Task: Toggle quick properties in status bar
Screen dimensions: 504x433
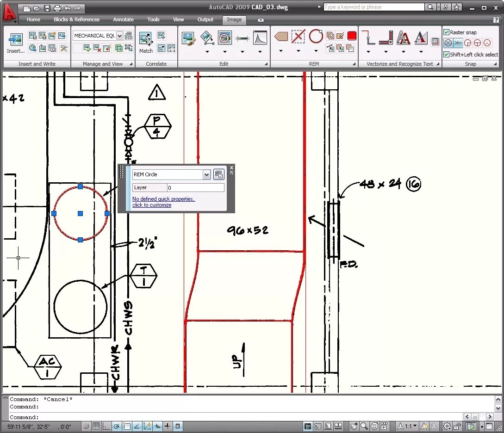Action: coord(178,426)
